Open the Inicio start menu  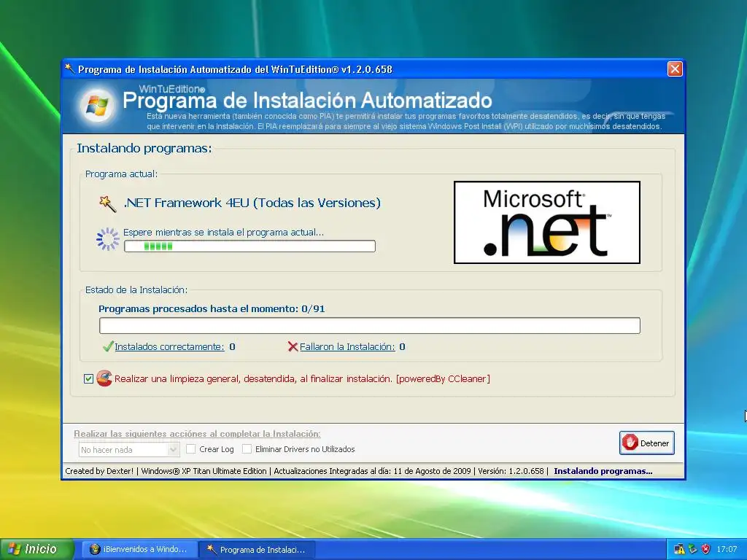37,549
